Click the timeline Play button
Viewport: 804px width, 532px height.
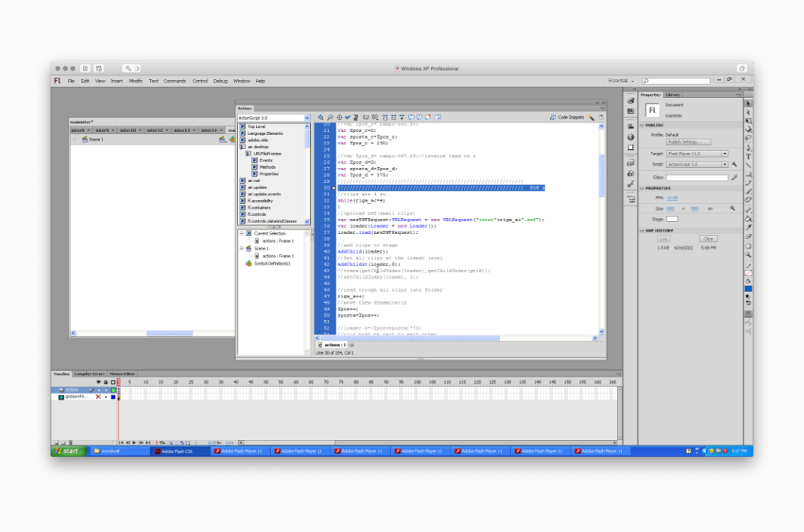coord(134,443)
